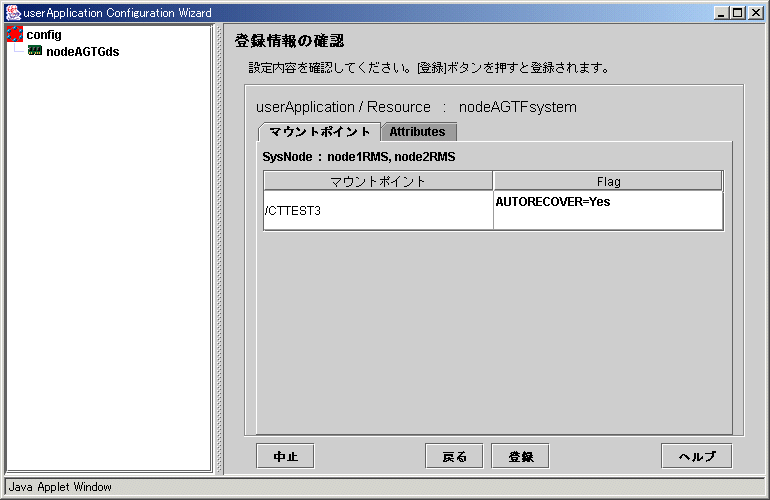Screen dimensions: 770x500
Task: Click the Flag column header
Action: coord(608,181)
